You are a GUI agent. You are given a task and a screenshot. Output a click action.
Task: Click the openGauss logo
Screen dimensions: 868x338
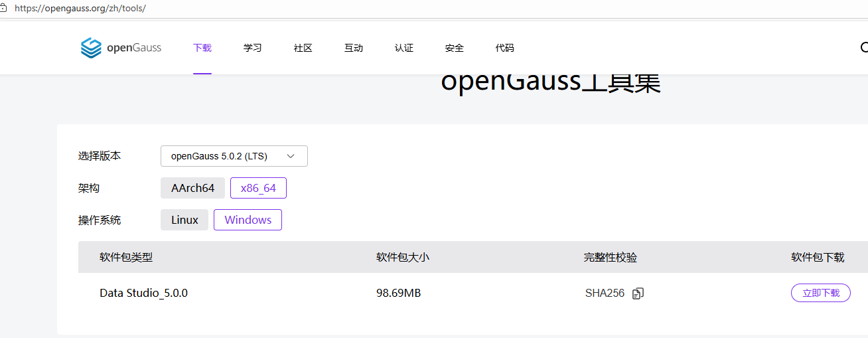click(x=121, y=48)
